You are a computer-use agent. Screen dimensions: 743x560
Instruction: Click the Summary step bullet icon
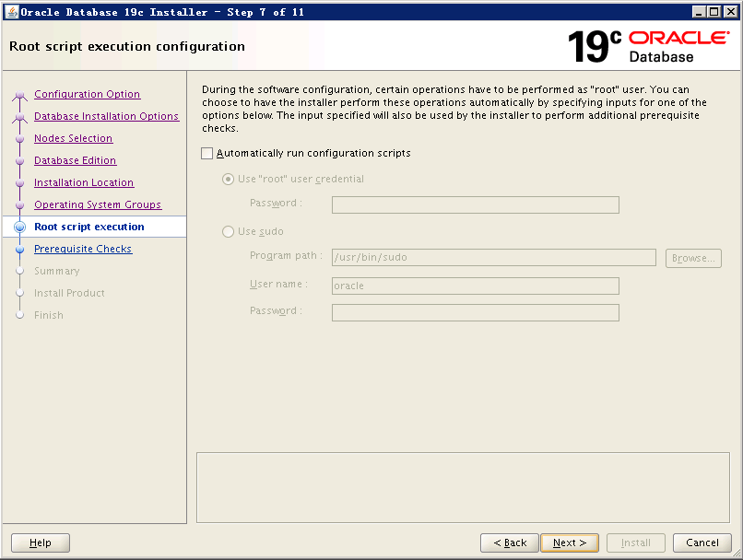[20, 271]
